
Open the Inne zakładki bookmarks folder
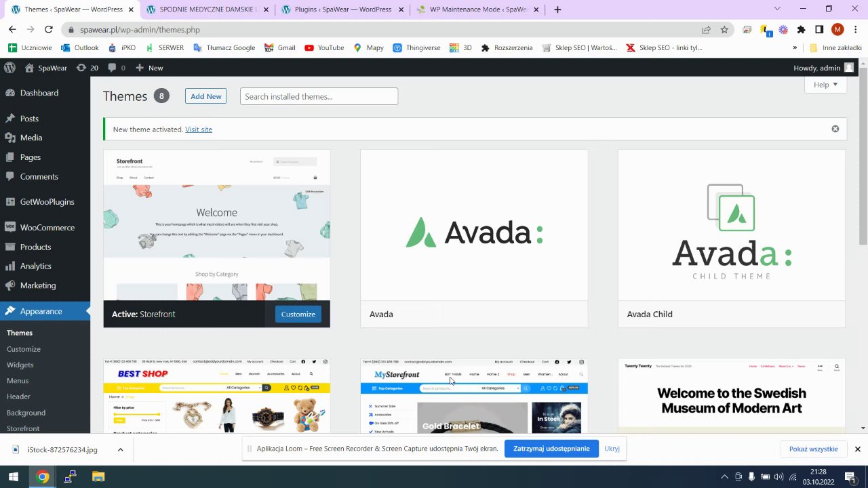[835, 48]
